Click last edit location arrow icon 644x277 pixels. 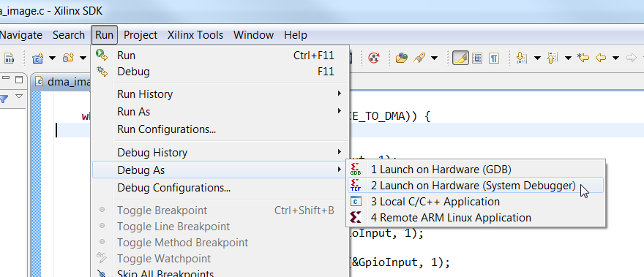[x=583, y=58]
